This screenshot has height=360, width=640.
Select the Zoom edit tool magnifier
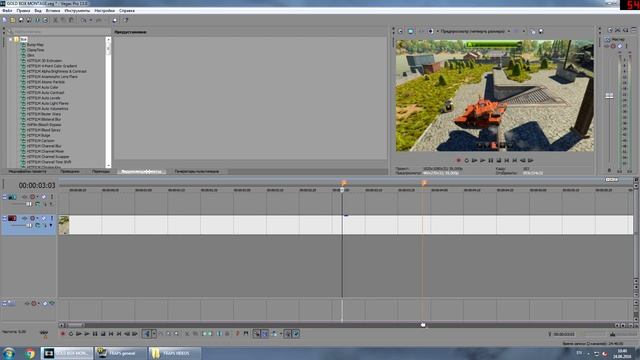[x=176, y=334]
